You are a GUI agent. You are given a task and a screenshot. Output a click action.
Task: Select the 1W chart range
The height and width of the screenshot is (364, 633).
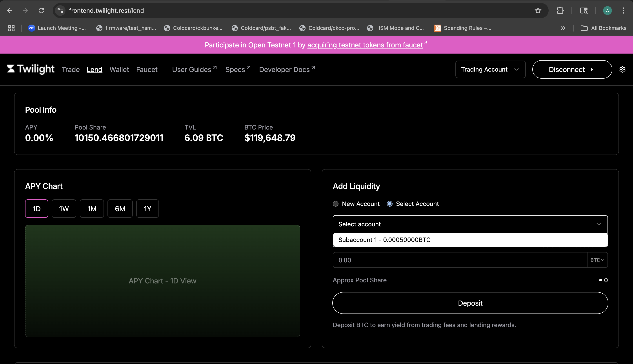[x=64, y=209]
